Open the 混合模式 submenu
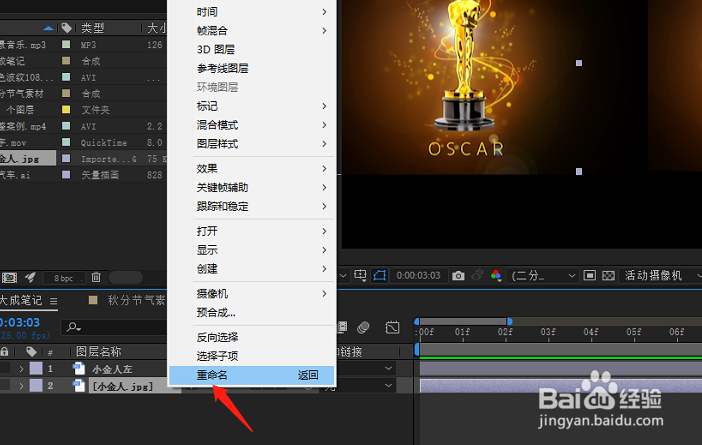 click(x=252, y=125)
